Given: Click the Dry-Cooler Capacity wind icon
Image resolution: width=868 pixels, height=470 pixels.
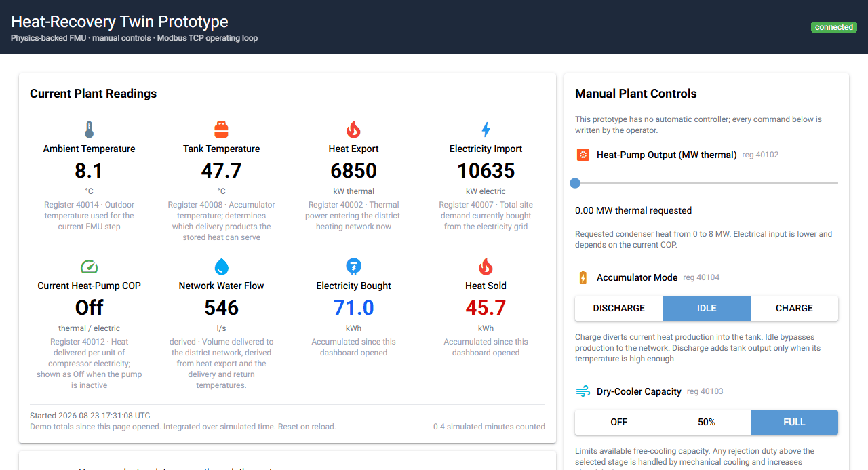Looking at the screenshot, I should [x=583, y=391].
